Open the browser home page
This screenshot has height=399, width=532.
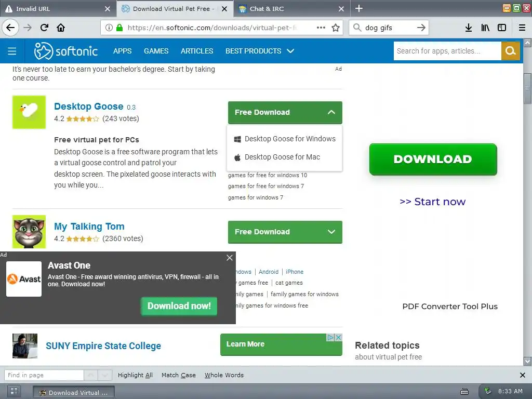click(61, 28)
